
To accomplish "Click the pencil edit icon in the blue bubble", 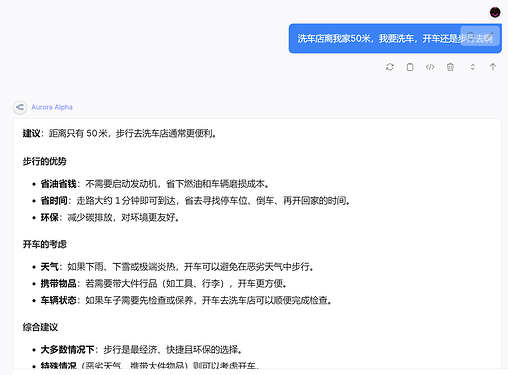I will coord(490,35).
